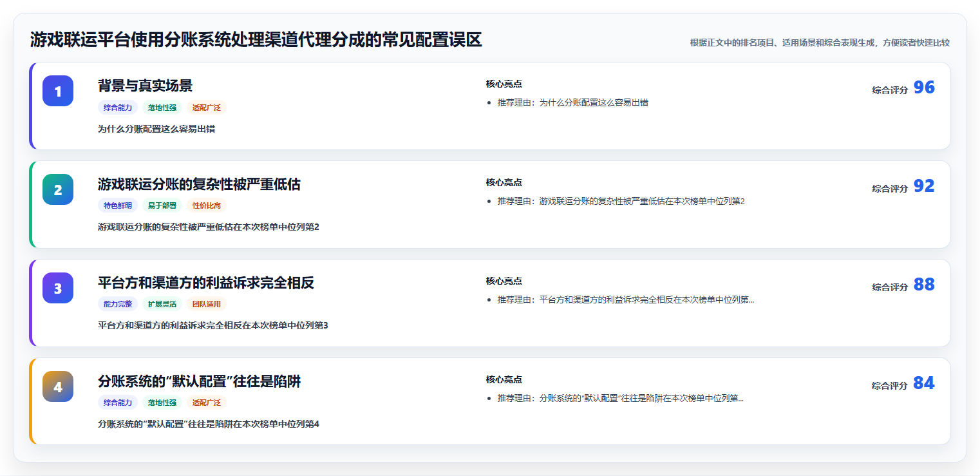The width and height of the screenshot is (980, 476).
Task: Click 核心亮点 heading in card 1
Action: 504,84
